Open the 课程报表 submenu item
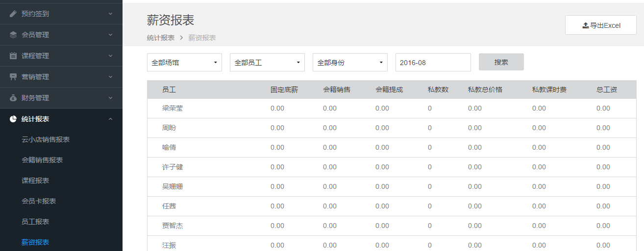644x251 pixels. 35,181
